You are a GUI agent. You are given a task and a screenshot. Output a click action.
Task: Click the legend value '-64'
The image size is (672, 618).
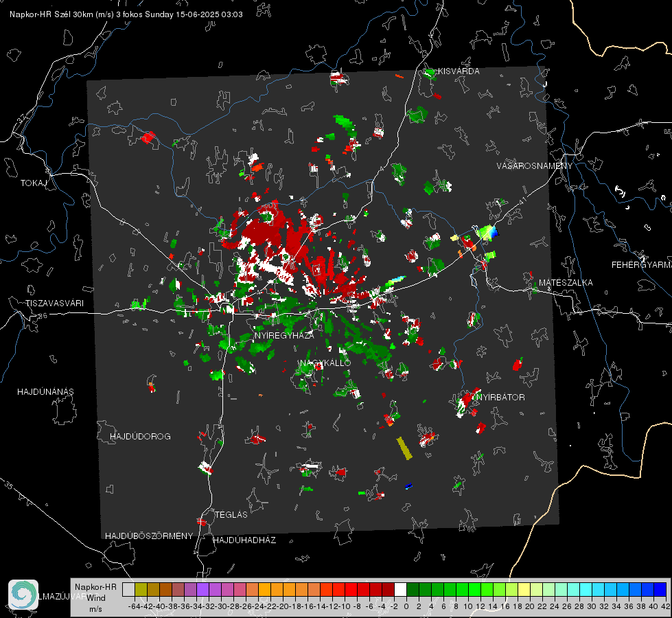[135, 606]
